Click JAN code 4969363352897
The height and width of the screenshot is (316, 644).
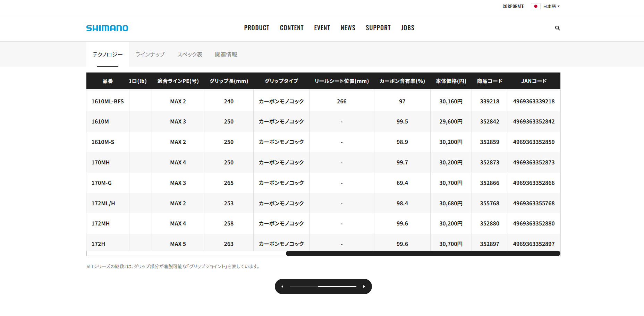(534, 244)
